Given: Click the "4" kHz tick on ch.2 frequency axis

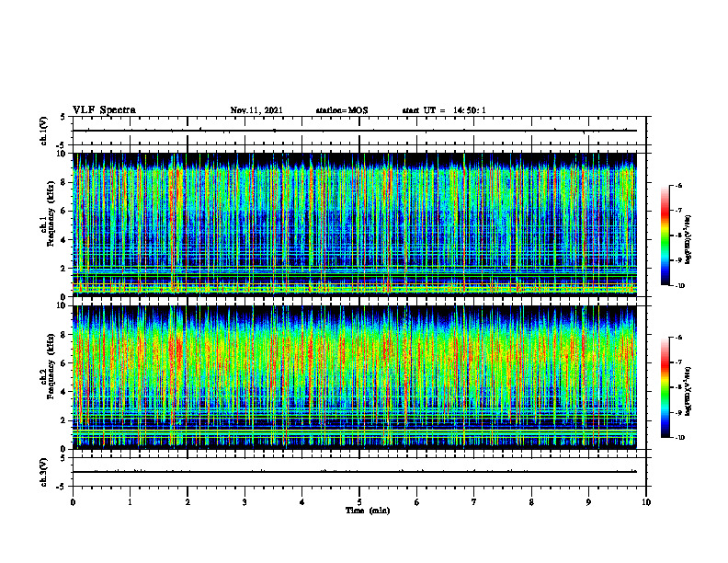Looking at the screenshot, I should [64, 392].
